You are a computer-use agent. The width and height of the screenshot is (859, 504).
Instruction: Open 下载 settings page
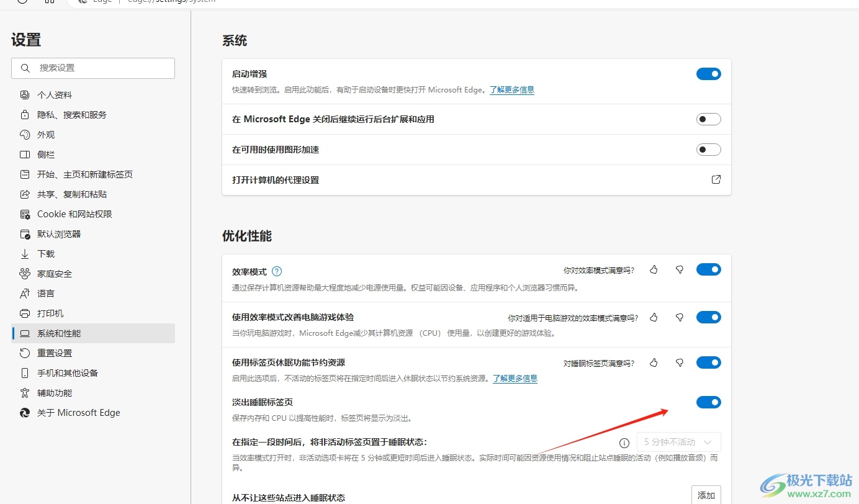(x=93, y=254)
